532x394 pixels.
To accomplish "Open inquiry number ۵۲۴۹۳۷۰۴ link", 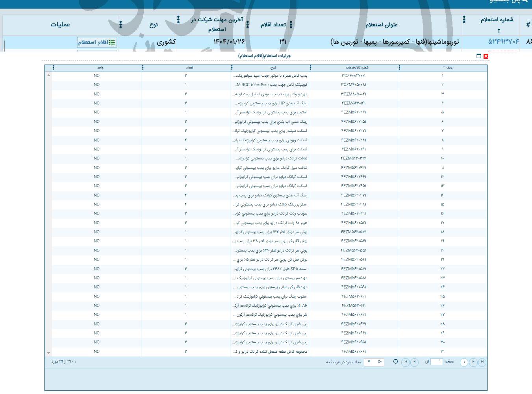I will tap(504, 42).
